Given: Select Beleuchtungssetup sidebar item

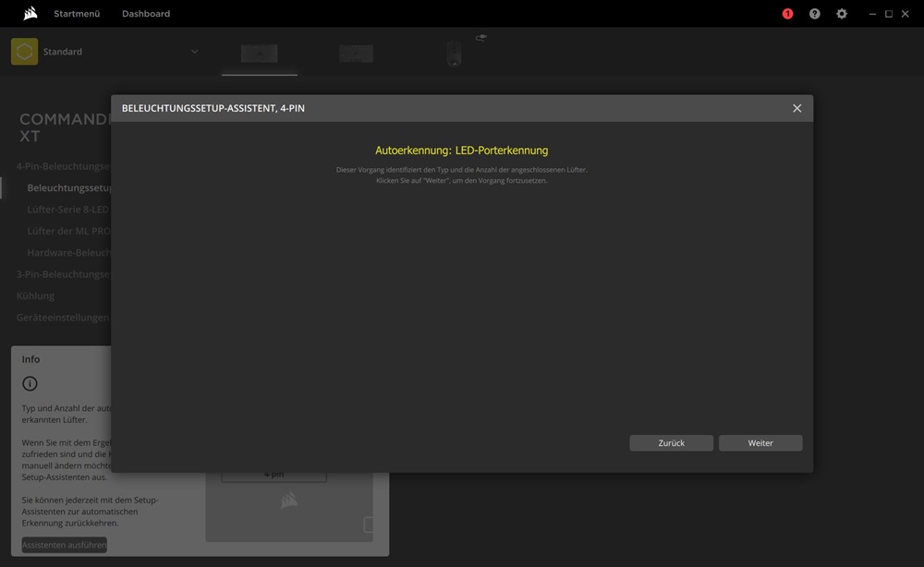Looking at the screenshot, I should click(69, 187).
